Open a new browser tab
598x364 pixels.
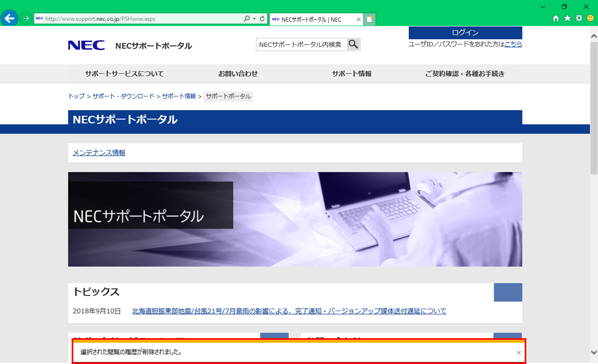click(370, 19)
